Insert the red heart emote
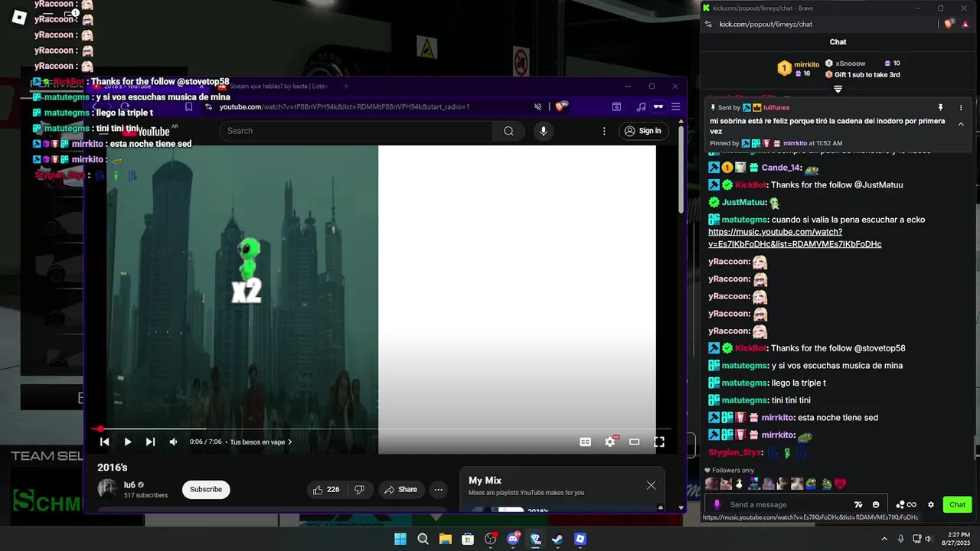Viewport: 980px width, 551px height. 840,484
